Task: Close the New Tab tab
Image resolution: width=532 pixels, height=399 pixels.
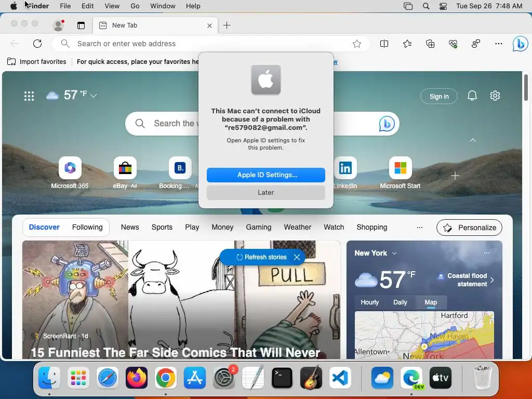Action: pyautogui.click(x=210, y=25)
